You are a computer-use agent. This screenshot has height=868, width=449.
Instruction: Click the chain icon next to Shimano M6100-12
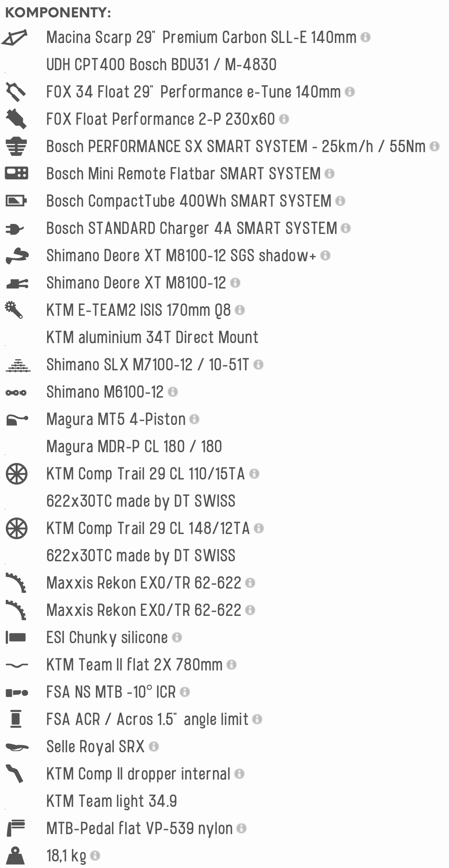click(x=16, y=393)
